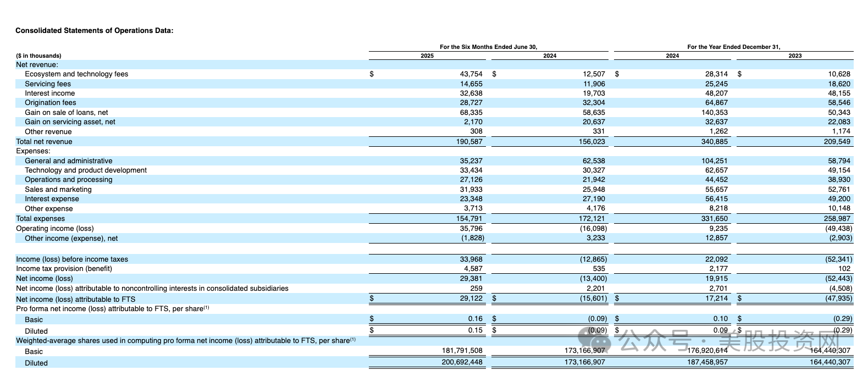Click the 200,692,448 diluted shares value

point(462,362)
